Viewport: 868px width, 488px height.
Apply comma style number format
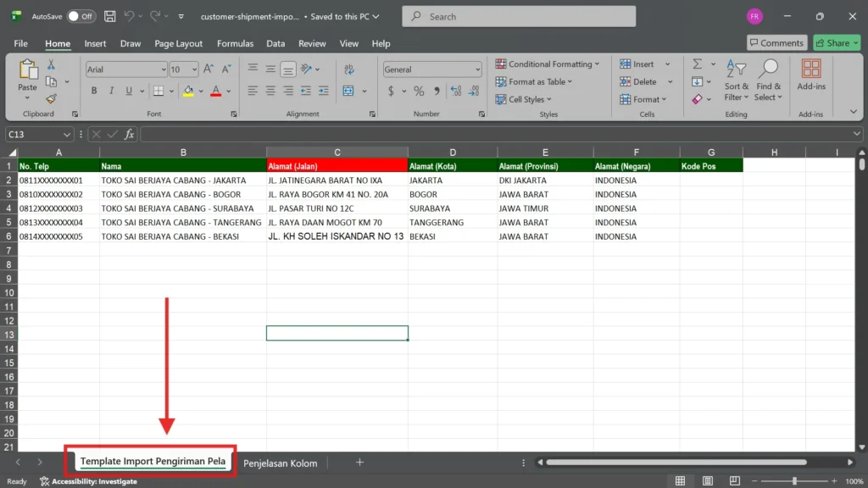pyautogui.click(x=437, y=91)
